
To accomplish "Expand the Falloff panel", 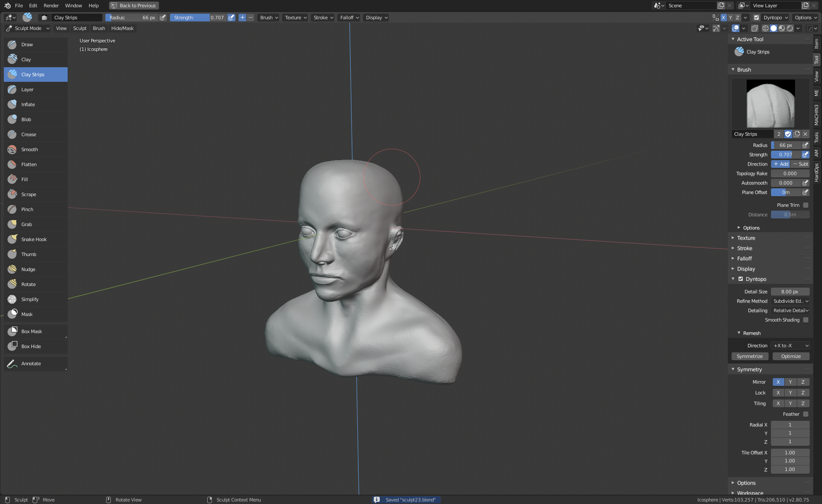I will coord(745,259).
